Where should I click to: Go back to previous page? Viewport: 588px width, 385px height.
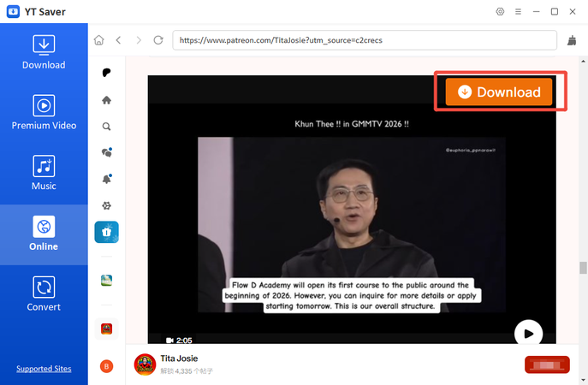(118, 40)
